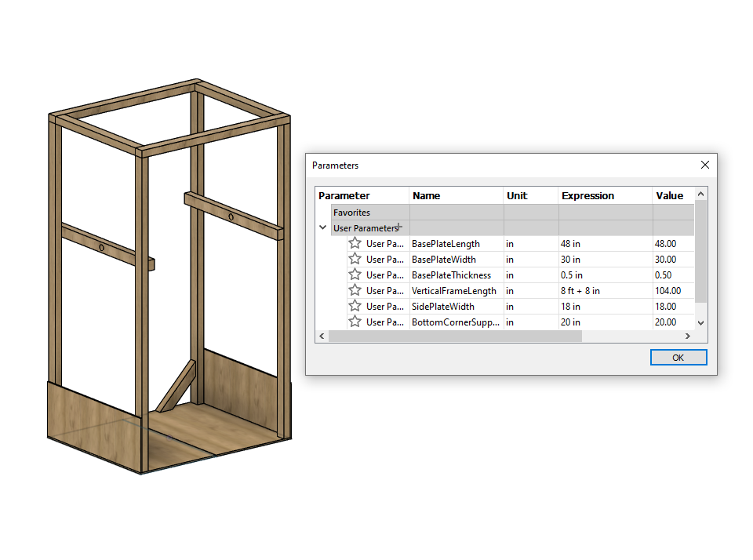This screenshot has height=560, width=753.
Task: Edit the '8 ft + 8 in' expression
Action: 605,290
